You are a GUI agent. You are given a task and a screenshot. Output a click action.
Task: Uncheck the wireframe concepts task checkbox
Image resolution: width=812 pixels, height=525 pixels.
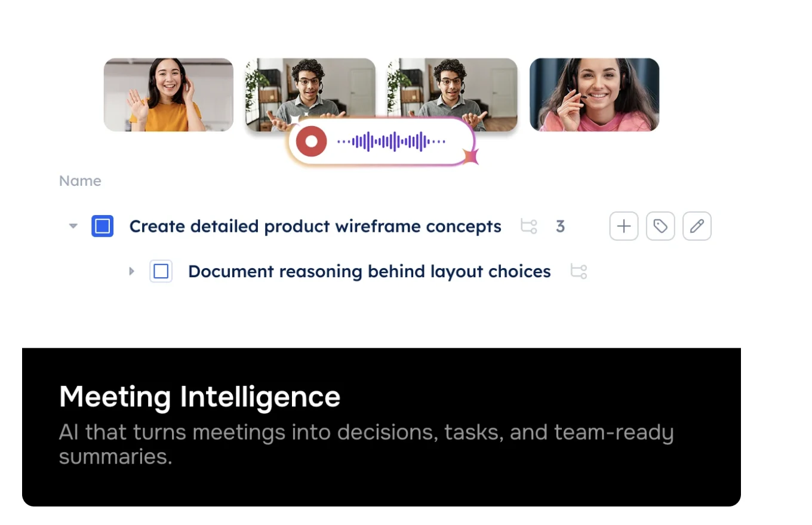click(102, 226)
